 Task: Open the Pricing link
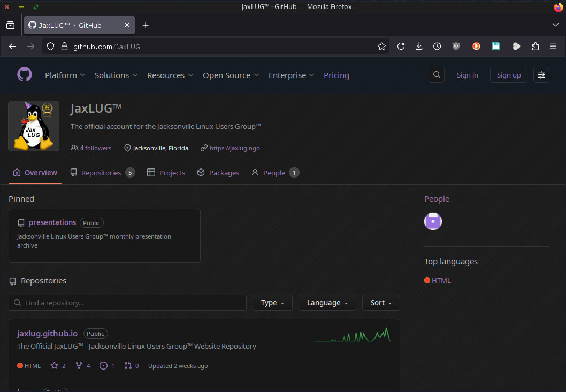coord(336,75)
